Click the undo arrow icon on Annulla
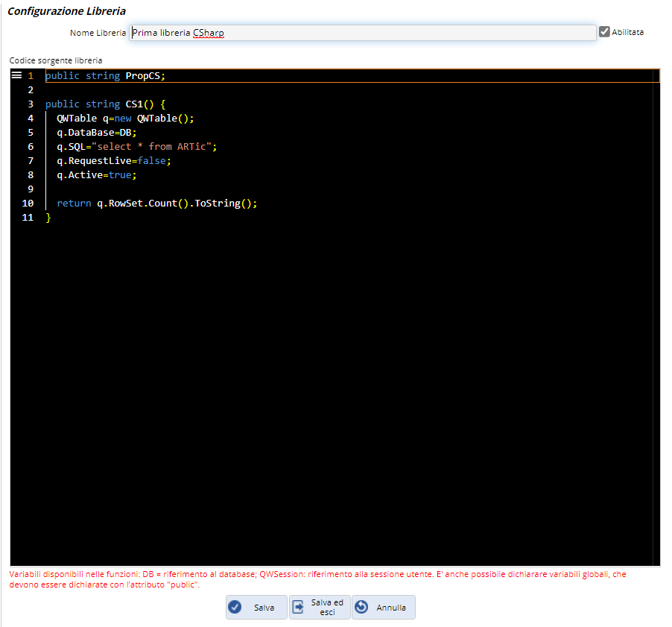Image resolution: width=672 pixels, height=627 pixels. (x=362, y=607)
